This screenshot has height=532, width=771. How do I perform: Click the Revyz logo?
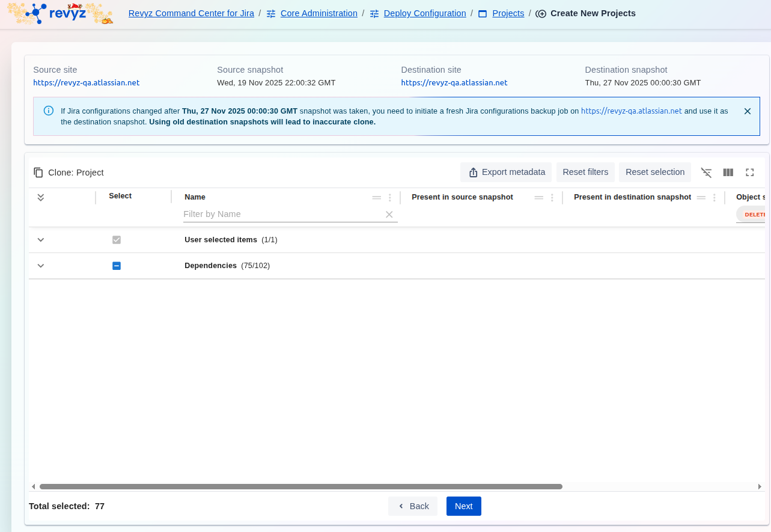pyautogui.click(x=60, y=13)
